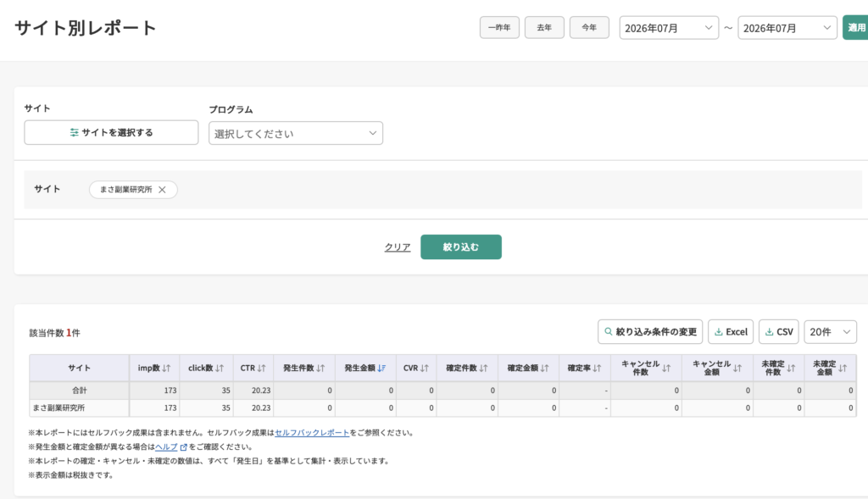Toggle 発生金額 active sort icon
This screenshot has width=868, height=499.
(381, 368)
